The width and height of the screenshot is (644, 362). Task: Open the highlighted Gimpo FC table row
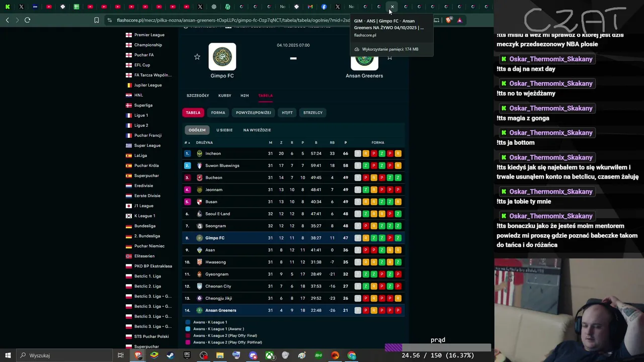293,238
